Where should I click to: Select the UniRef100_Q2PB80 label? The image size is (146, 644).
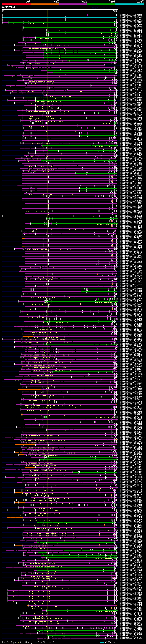tap(131, 163)
